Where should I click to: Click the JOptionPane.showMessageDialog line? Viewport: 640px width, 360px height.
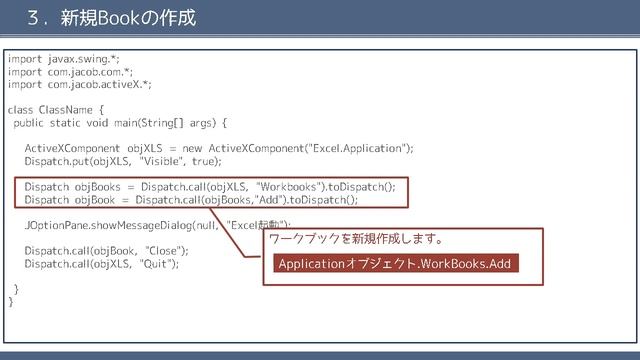click(x=157, y=225)
